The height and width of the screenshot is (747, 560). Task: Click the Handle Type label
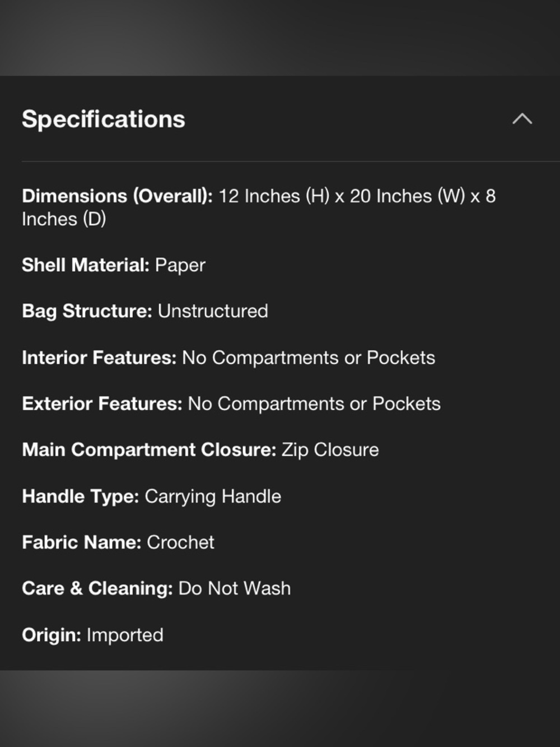pos(80,497)
